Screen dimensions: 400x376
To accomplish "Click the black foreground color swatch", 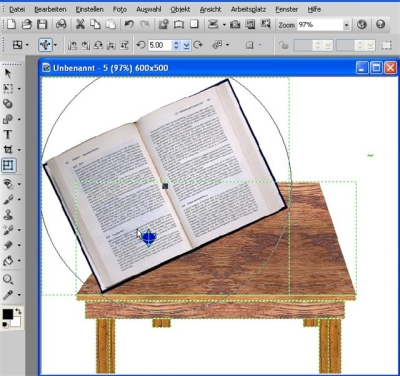I will tap(8, 314).
